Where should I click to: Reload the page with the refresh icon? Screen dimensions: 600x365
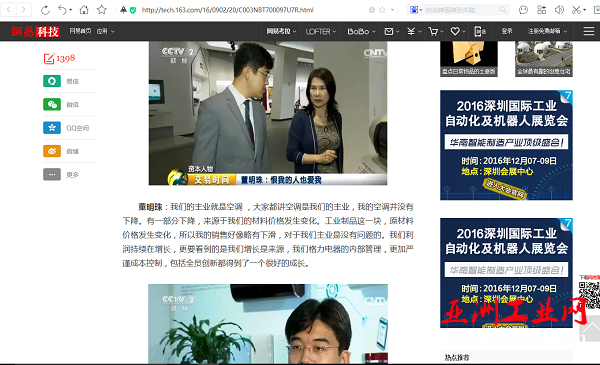[x=45, y=10]
